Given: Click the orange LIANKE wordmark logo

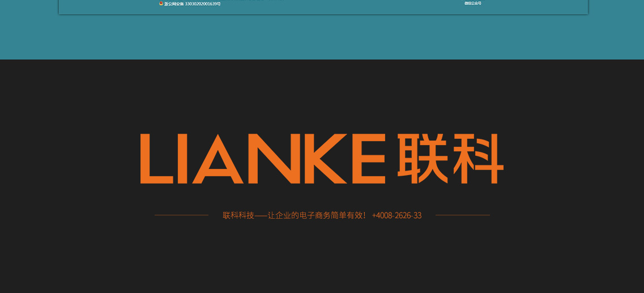Looking at the screenshot, I should click(x=263, y=159).
